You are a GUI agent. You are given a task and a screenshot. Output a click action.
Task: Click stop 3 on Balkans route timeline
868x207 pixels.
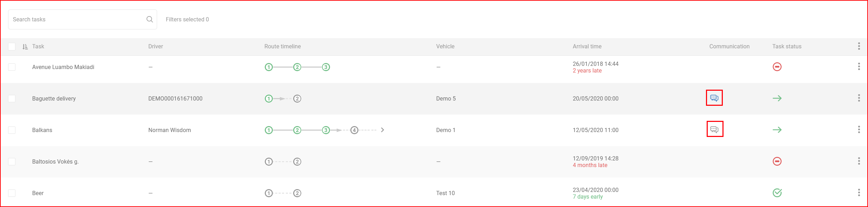(326, 130)
